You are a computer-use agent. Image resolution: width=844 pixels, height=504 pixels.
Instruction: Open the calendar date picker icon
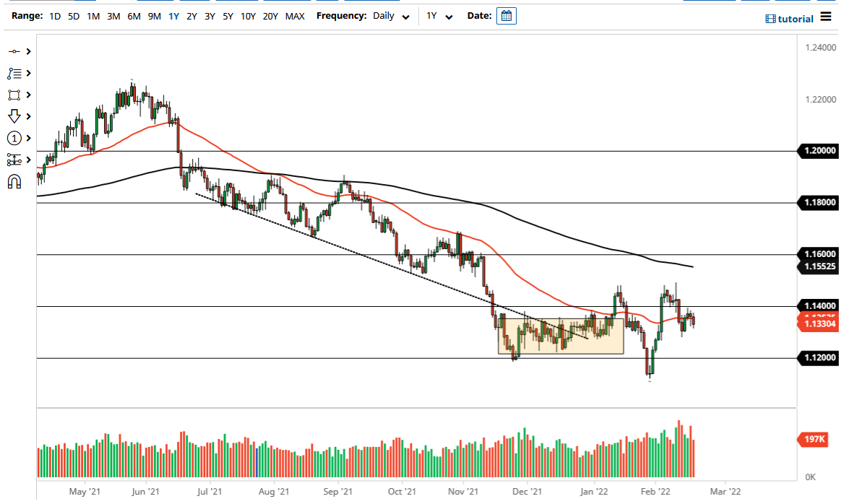(506, 15)
